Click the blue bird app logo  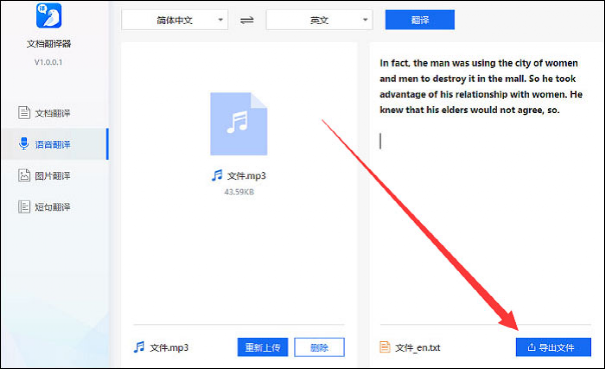pos(49,15)
